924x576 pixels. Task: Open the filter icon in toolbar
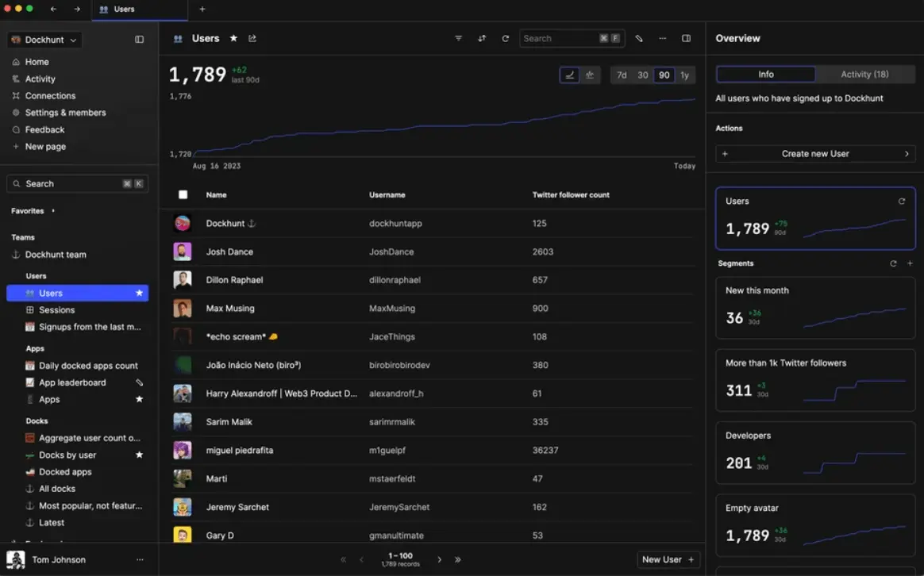click(x=459, y=38)
